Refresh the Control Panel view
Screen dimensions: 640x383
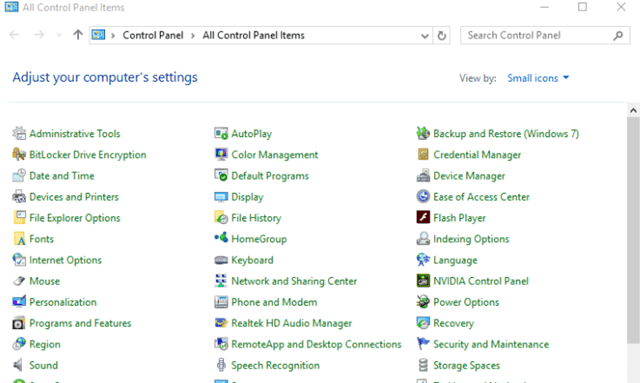pyautogui.click(x=442, y=36)
